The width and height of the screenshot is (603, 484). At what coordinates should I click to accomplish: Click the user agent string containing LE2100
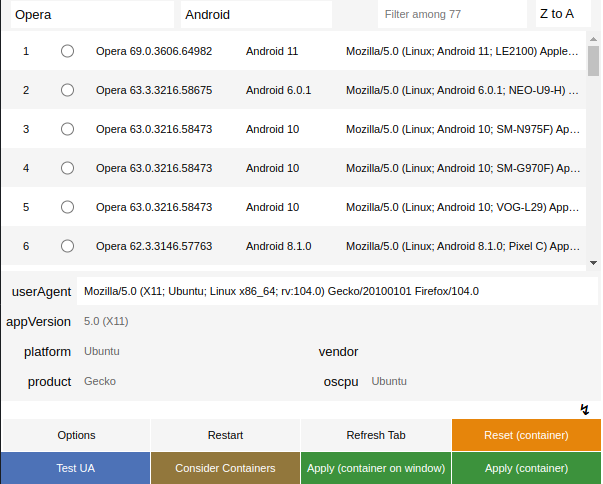[462, 51]
